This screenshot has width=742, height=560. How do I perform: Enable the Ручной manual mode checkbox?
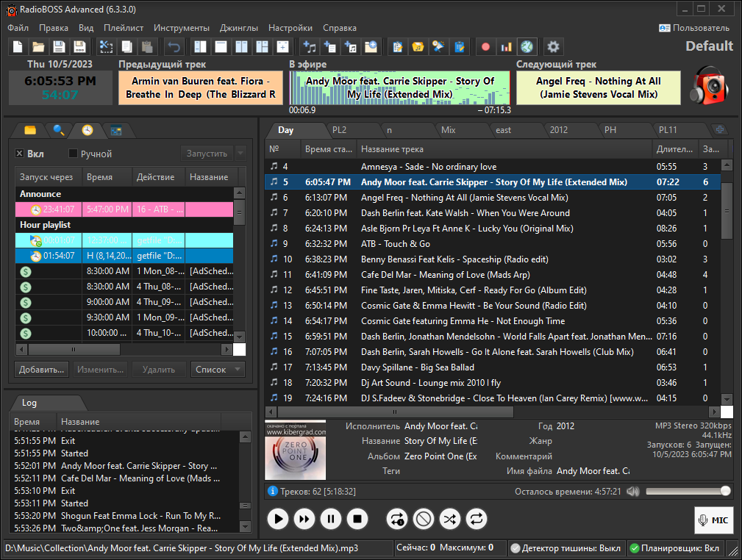73,154
